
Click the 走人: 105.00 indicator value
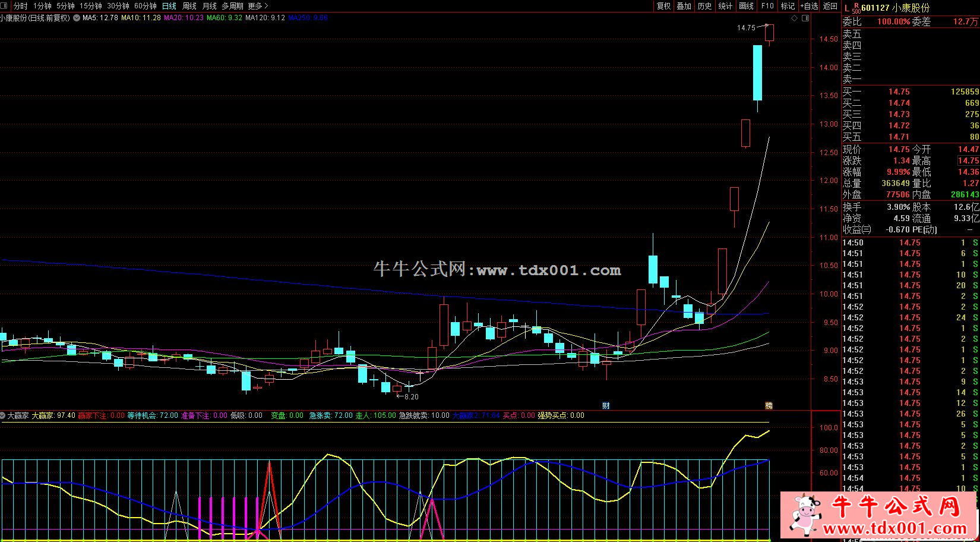(x=375, y=415)
